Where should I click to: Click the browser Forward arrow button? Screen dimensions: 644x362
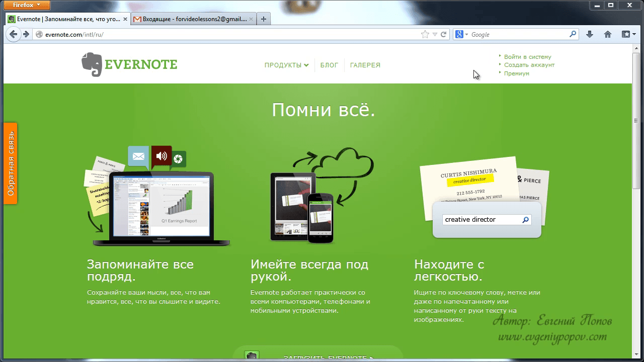point(26,34)
